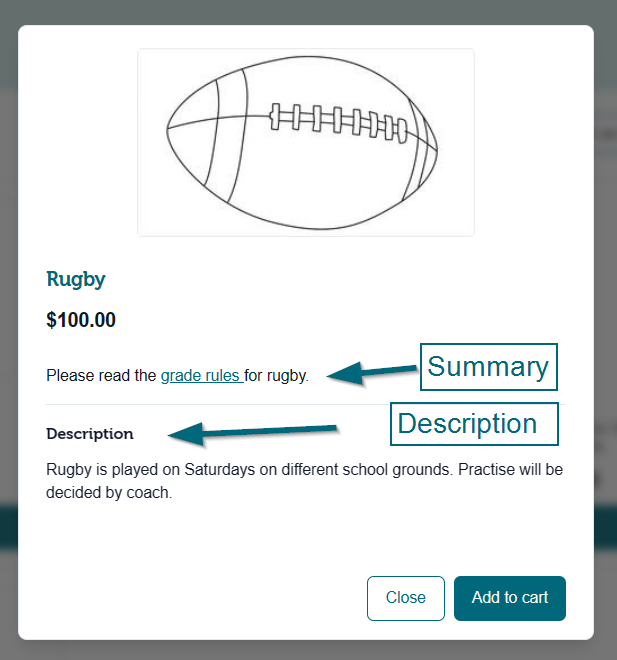This screenshot has height=660, width=617.
Task: Click the Close button
Action: coord(406,598)
